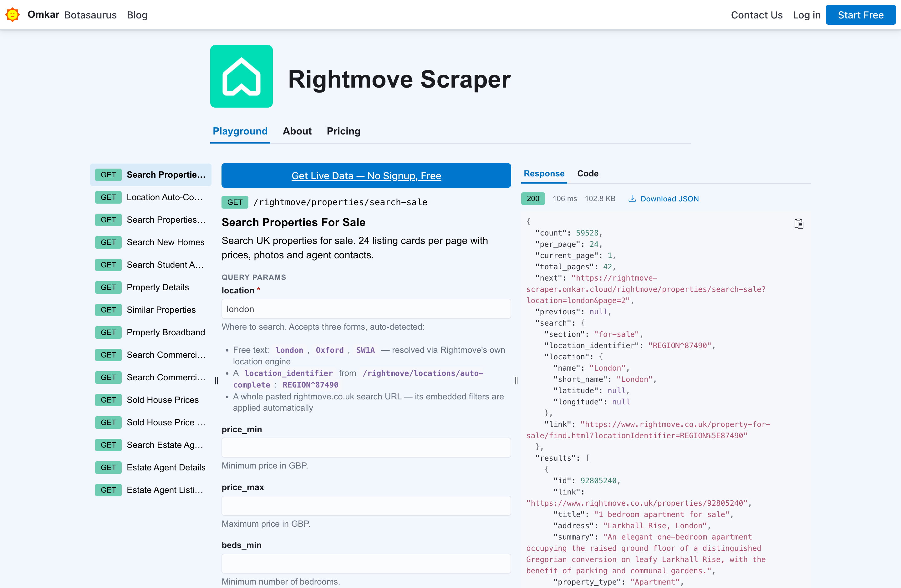Click the 102.8 KB response size
901x588 pixels.
pyautogui.click(x=600, y=198)
